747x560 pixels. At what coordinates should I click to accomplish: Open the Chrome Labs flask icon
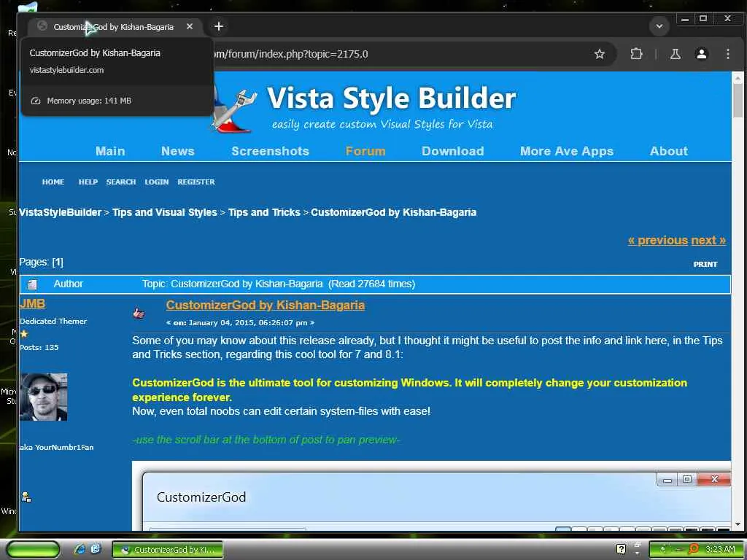click(x=675, y=54)
